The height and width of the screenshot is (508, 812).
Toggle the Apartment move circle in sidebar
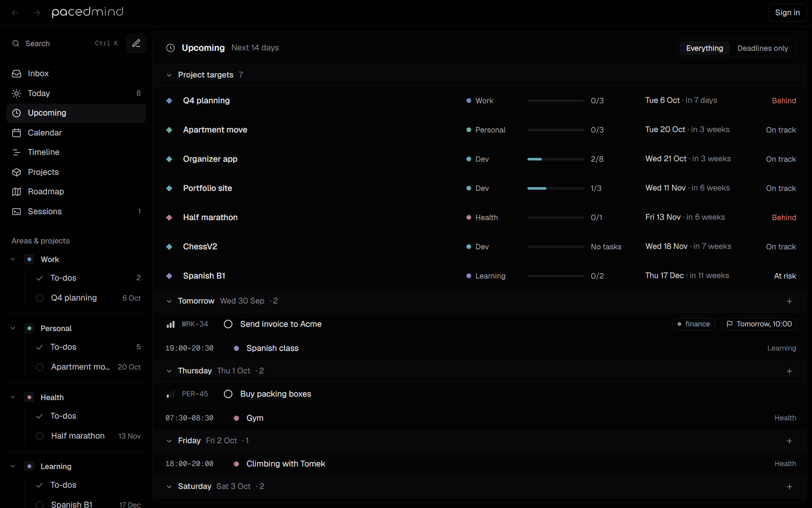click(x=40, y=367)
